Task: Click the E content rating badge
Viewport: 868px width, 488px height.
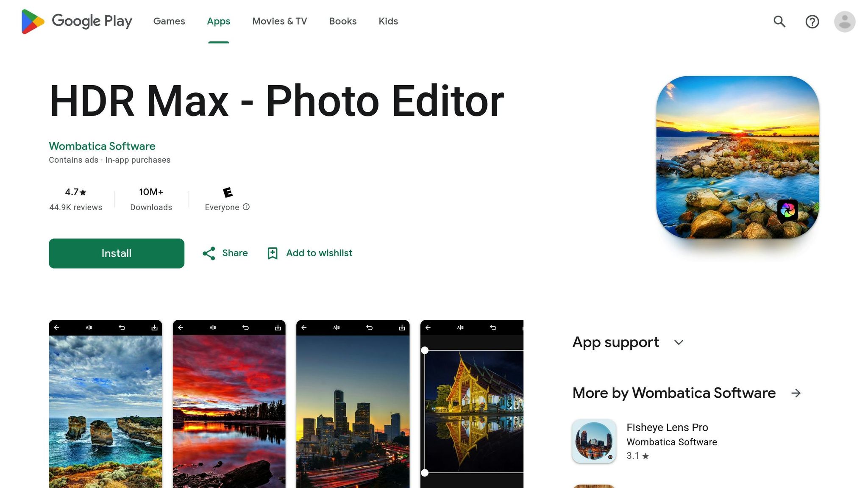Action: tap(228, 192)
